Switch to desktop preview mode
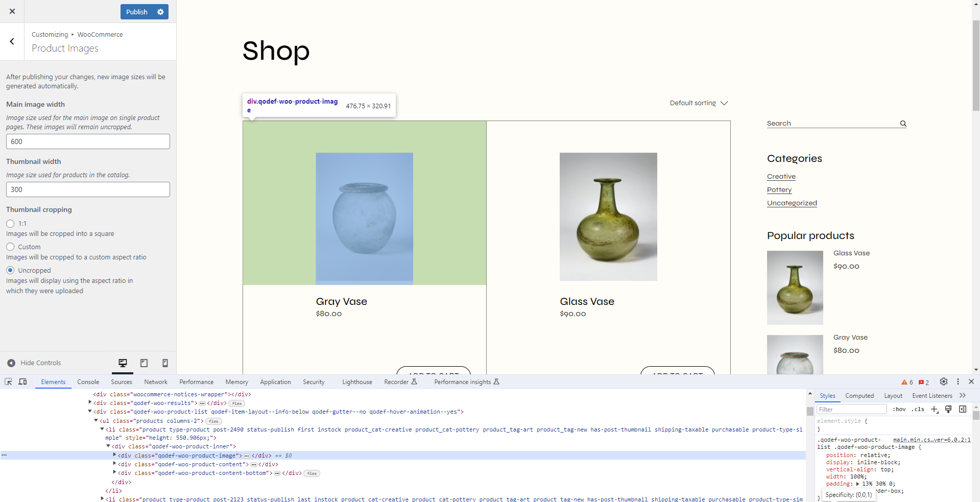980x502 pixels. [123, 363]
